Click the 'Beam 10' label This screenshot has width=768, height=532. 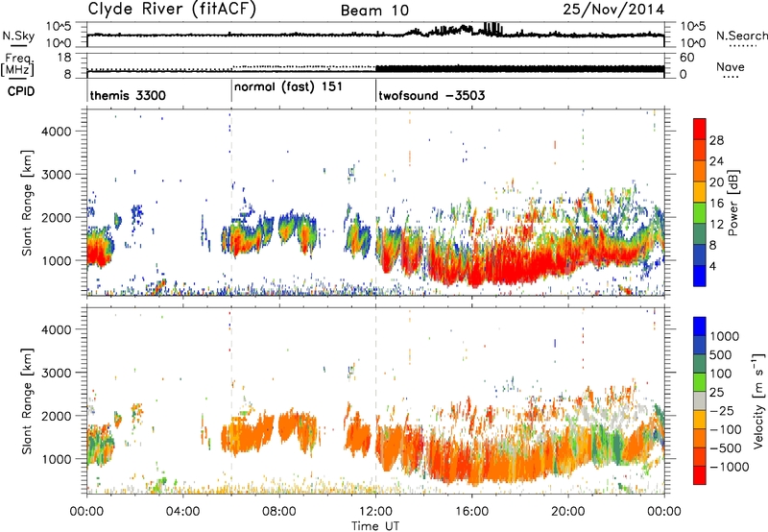(x=374, y=11)
